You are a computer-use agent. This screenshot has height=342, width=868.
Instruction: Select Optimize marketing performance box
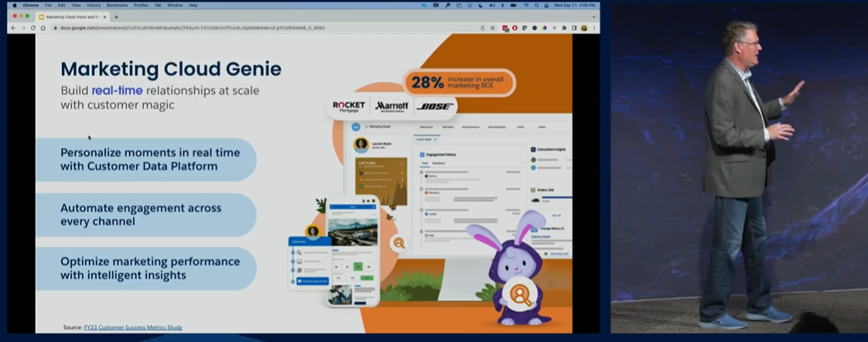click(x=146, y=268)
